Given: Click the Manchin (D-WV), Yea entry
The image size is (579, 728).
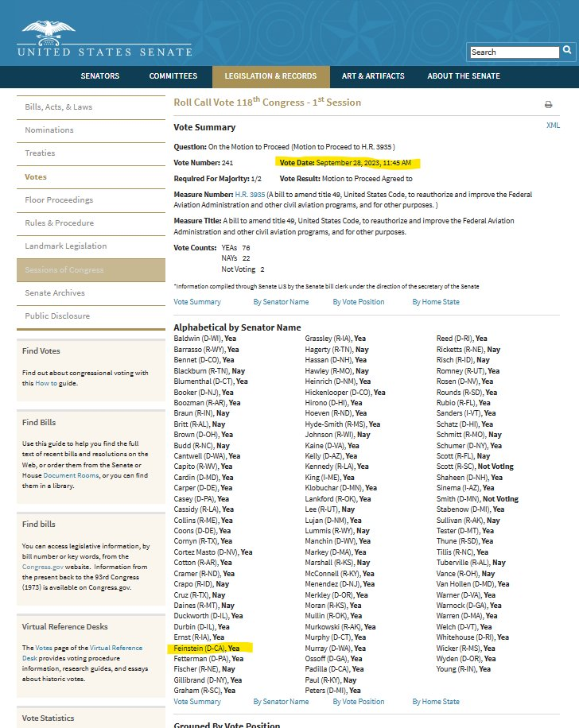Looking at the screenshot, I should (x=337, y=541).
